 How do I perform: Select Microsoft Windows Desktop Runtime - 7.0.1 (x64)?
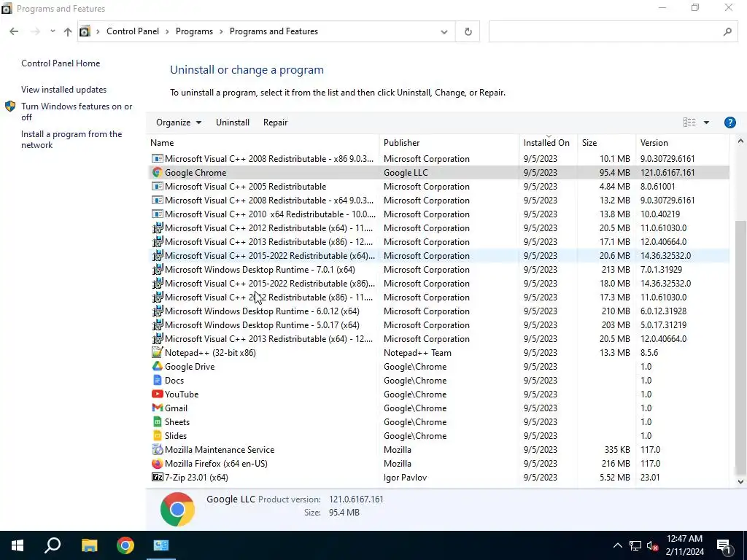438,270
